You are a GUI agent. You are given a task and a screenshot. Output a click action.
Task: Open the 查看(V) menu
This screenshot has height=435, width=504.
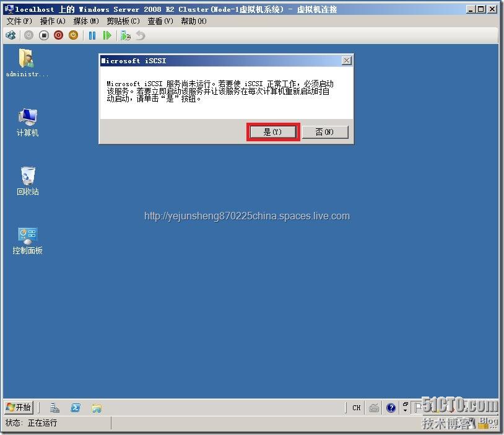tap(160, 21)
